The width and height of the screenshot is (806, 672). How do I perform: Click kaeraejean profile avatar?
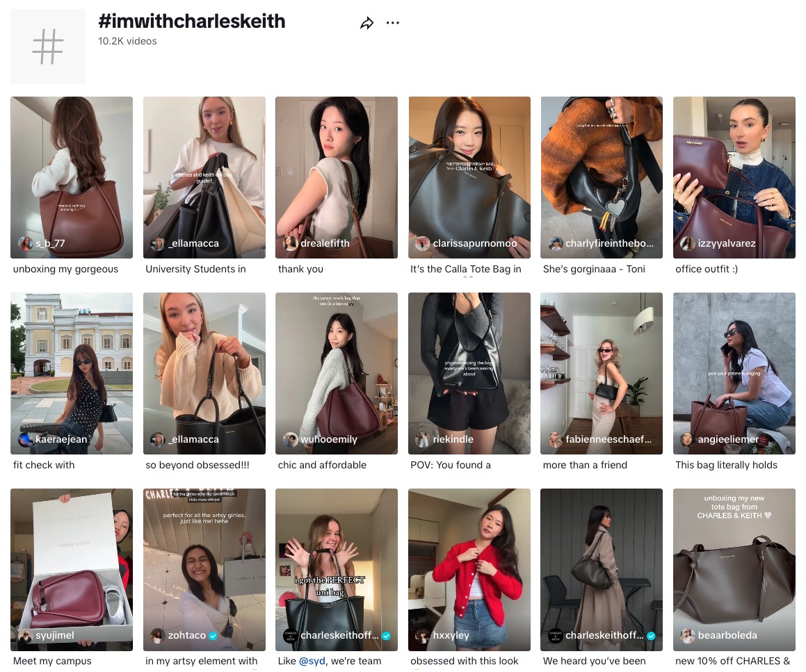coord(25,439)
